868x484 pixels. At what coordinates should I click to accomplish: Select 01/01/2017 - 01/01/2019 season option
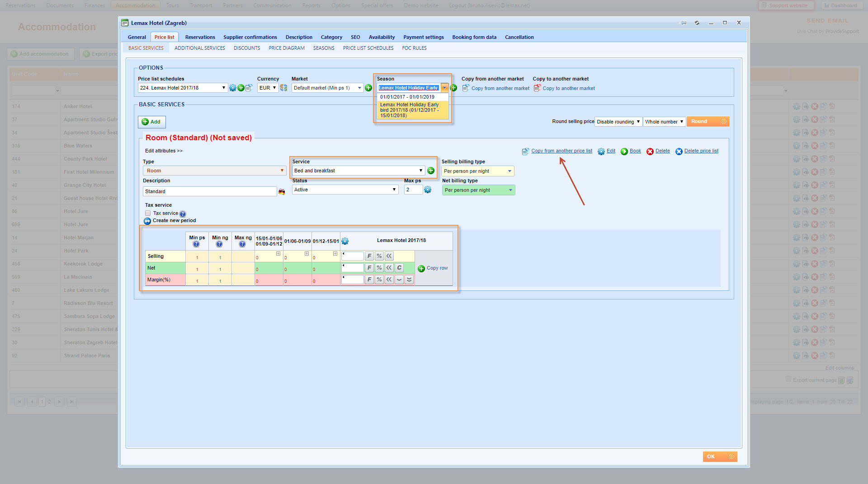point(412,97)
